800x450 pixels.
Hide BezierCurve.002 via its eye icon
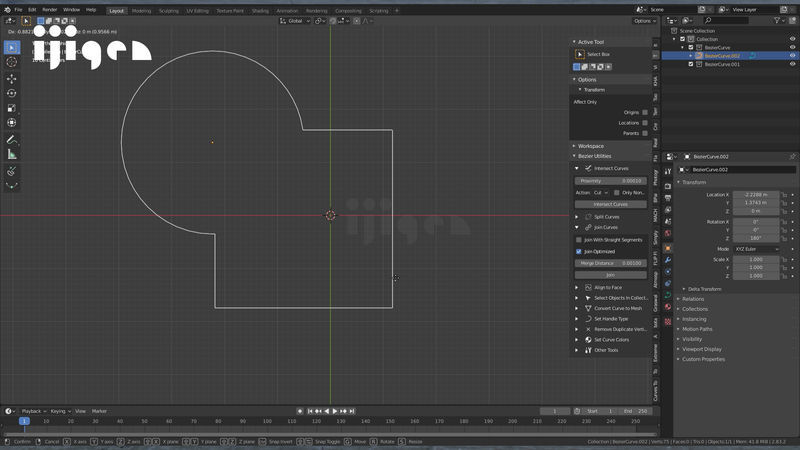[792, 56]
